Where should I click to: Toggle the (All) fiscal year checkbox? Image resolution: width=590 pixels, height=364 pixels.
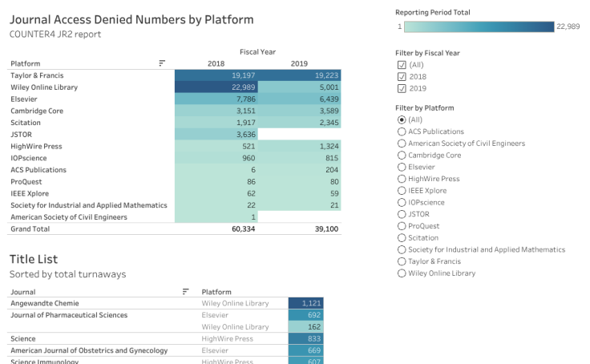tap(402, 65)
